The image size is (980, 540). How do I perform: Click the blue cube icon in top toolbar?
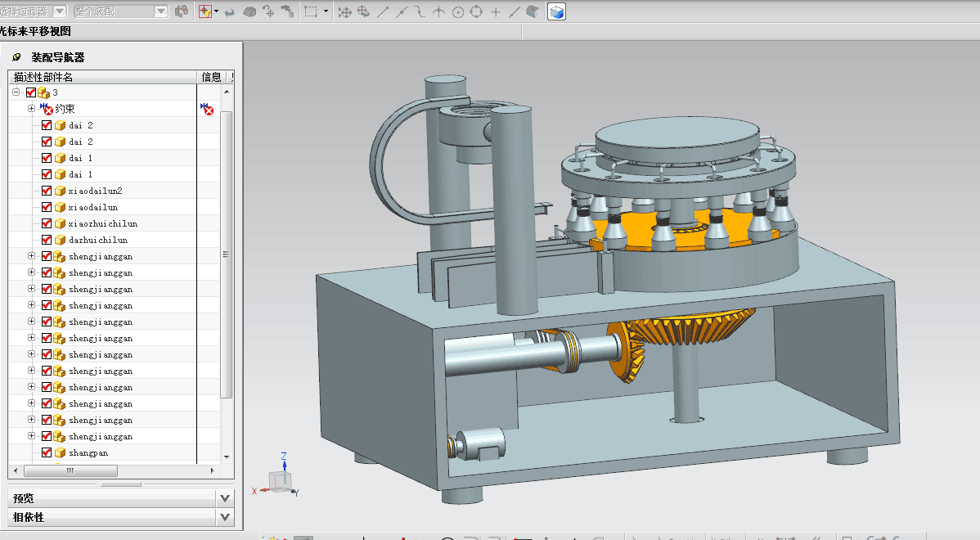click(556, 11)
